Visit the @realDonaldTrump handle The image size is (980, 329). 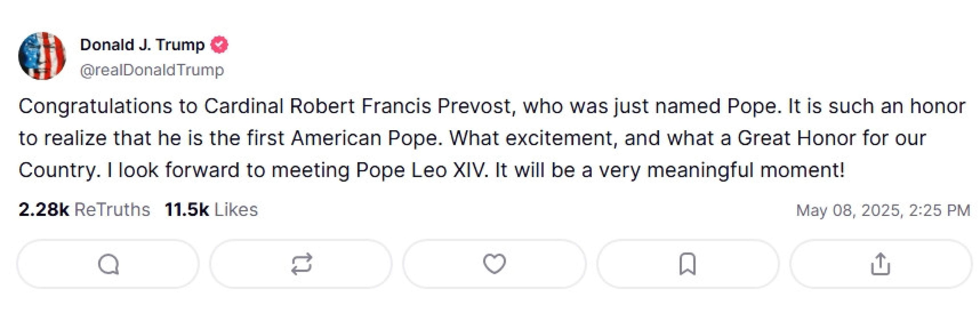[x=152, y=70]
